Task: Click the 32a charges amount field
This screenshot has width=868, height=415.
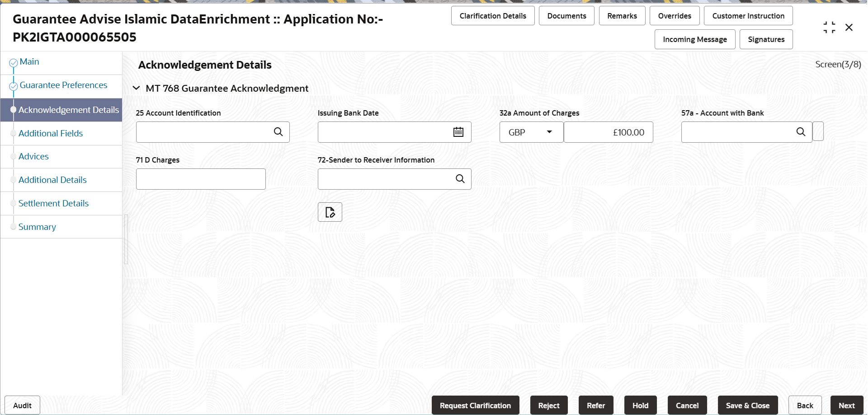Action: [609, 132]
